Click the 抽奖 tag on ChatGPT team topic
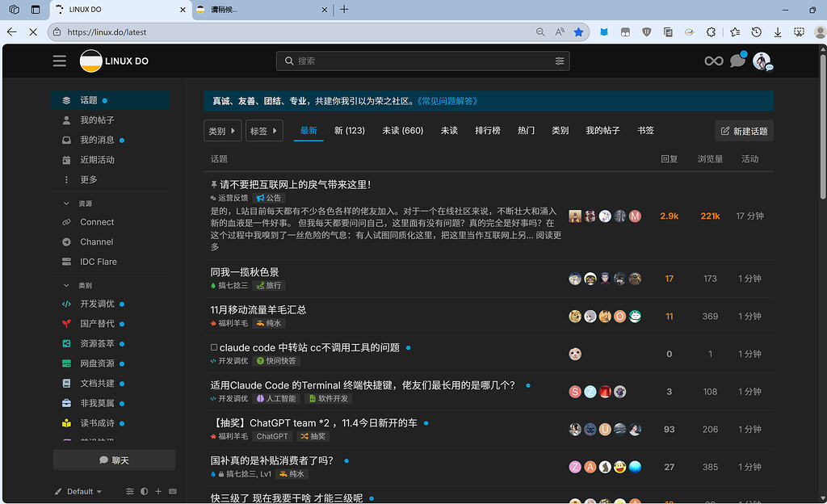 313,436
